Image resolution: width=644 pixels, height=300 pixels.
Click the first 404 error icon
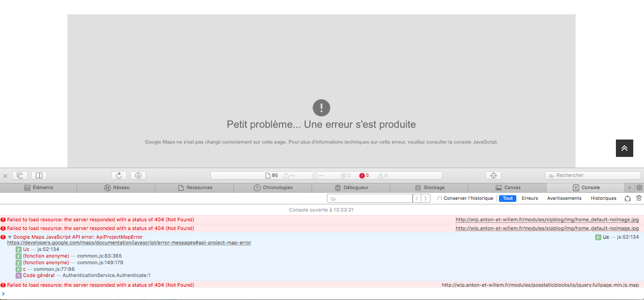click(x=3, y=220)
